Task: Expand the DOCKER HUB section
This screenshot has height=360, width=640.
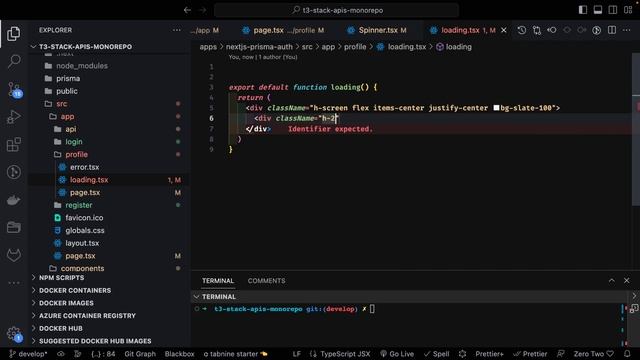Action: coord(60,328)
